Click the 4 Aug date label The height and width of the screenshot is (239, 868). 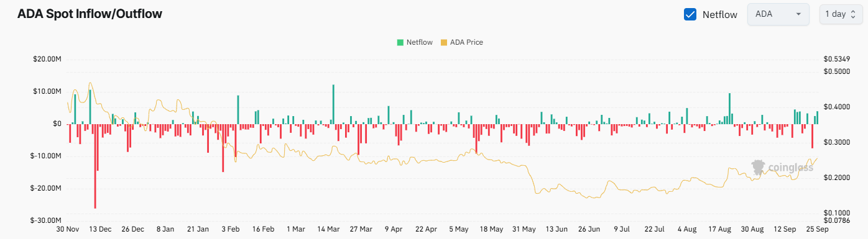(x=687, y=230)
